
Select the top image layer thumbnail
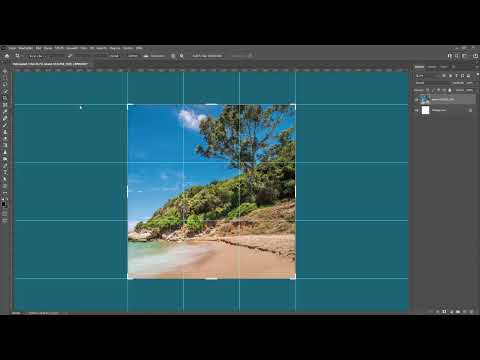click(425, 99)
